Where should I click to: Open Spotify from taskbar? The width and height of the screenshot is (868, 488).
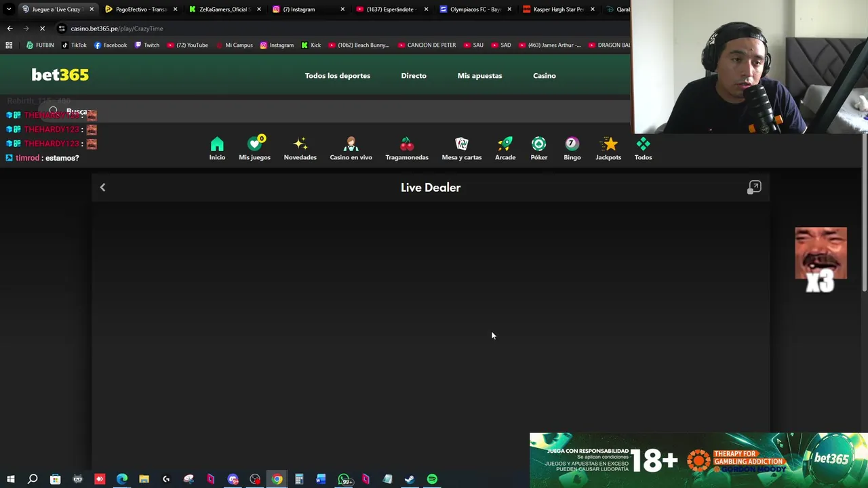tap(432, 480)
